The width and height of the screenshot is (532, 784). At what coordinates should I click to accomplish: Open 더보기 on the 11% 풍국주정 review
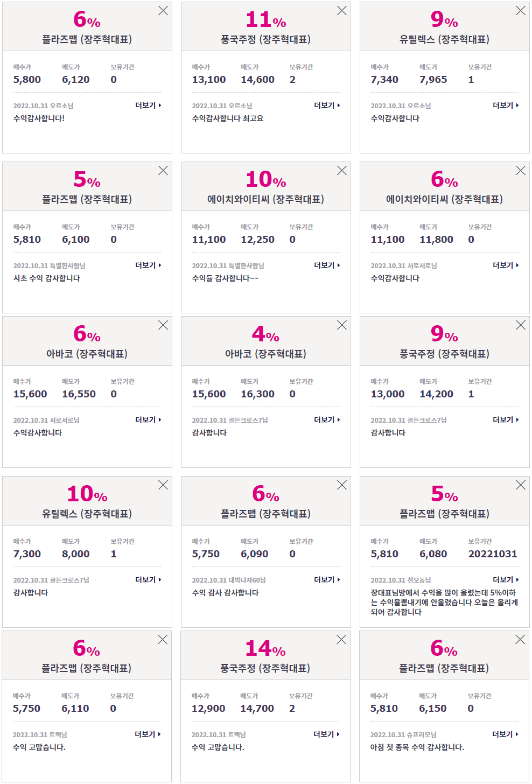pyautogui.click(x=327, y=106)
